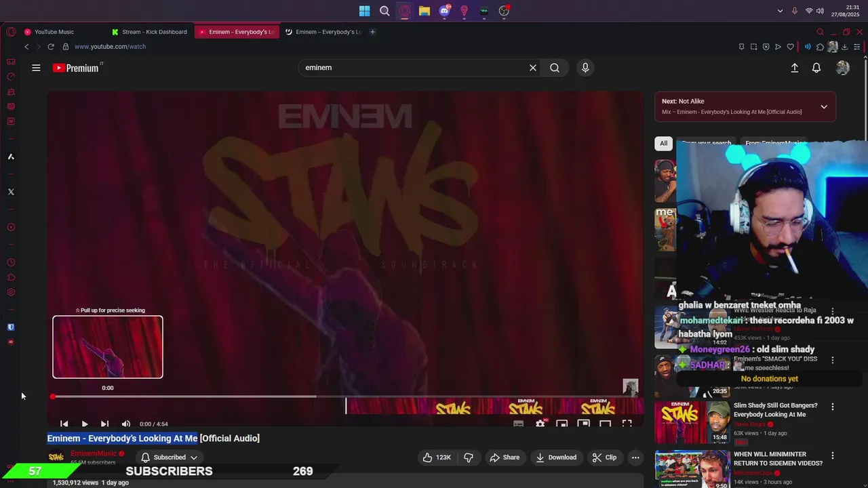868x488 pixels.
Task: Switch to the second 'Eminem – Everybody's Lo...' tab
Action: click(323, 32)
